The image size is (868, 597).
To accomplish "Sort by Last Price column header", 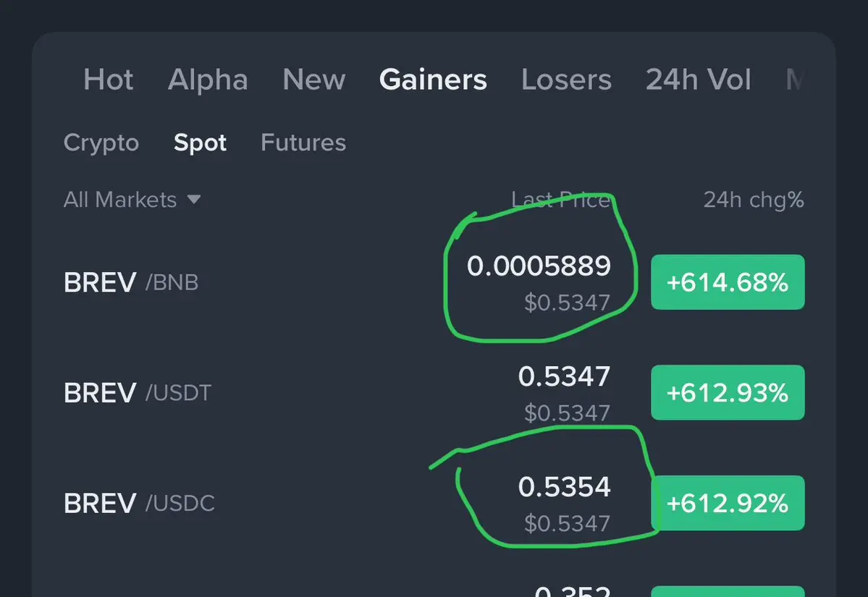I will tap(560, 200).
